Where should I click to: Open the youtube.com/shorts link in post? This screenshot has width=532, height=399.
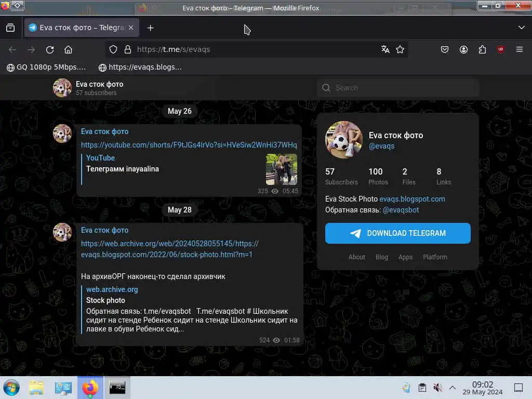coord(189,145)
